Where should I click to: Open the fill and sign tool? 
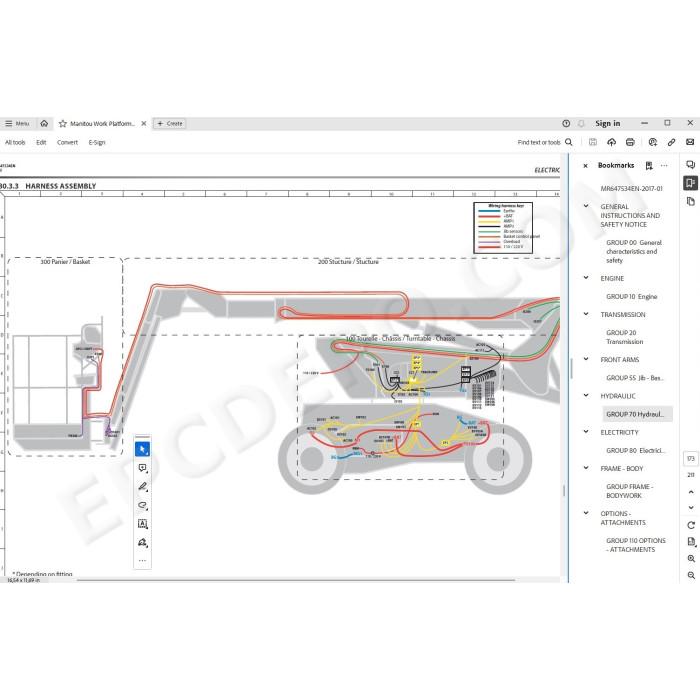coord(142,543)
